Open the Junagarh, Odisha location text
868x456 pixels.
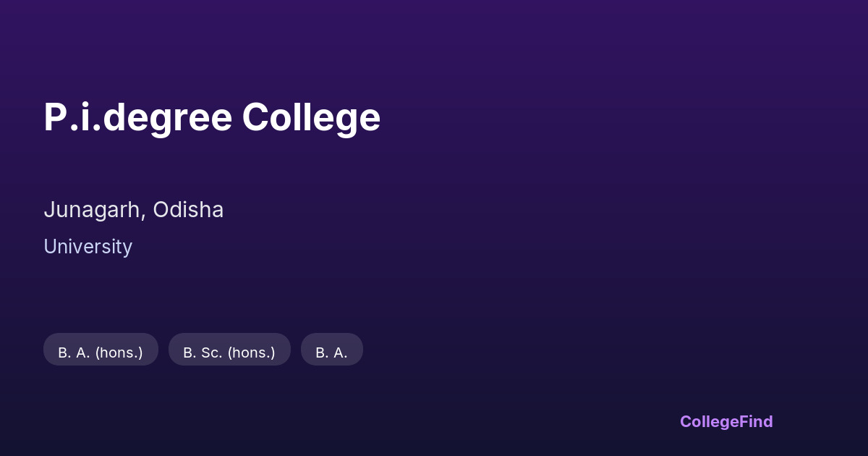tap(134, 210)
